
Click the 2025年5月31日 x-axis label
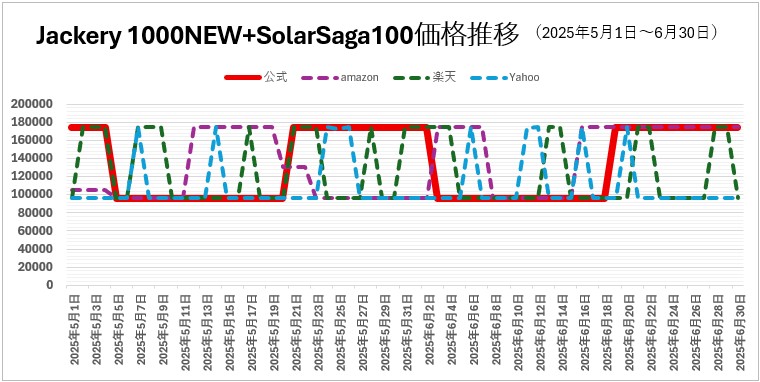[408, 333]
